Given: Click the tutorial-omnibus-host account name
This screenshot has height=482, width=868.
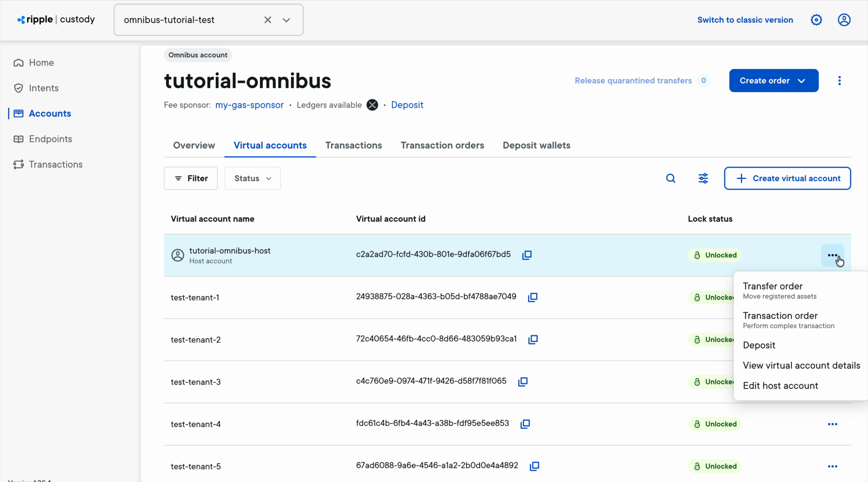Looking at the screenshot, I should (x=230, y=251).
